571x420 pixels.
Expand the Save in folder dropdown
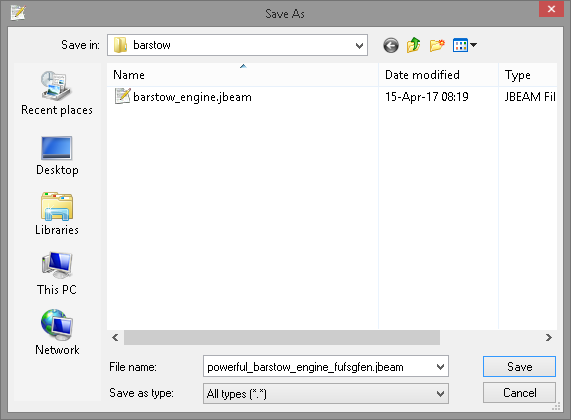359,46
